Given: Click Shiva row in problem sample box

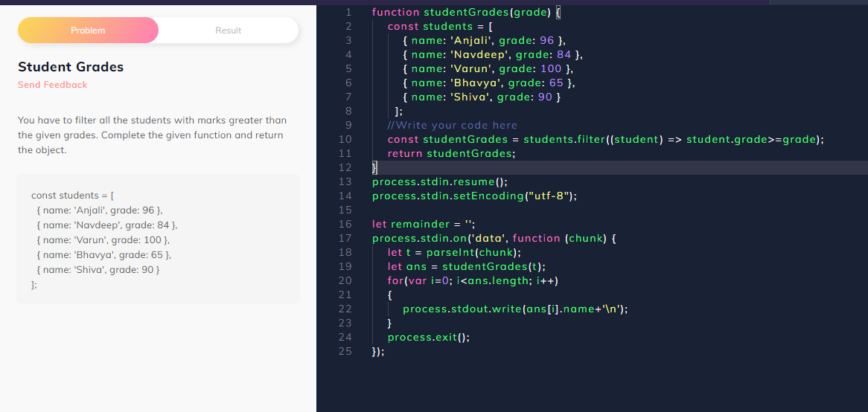Looking at the screenshot, I should (x=98, y=270).
